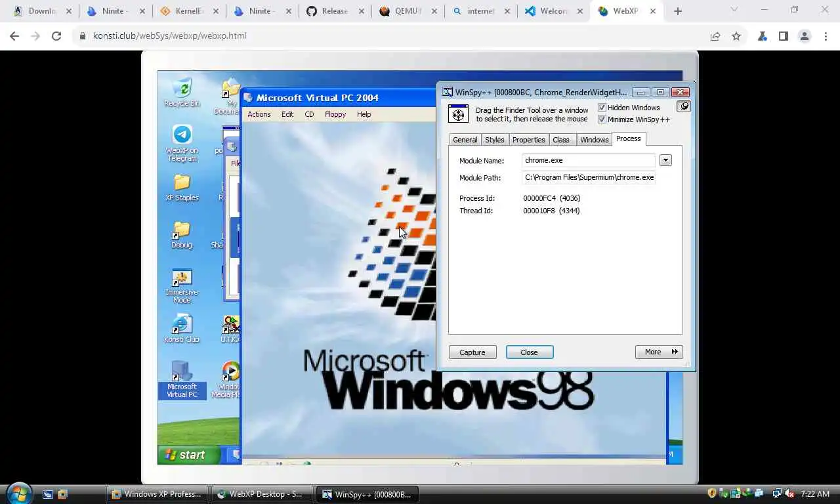
Task: Open the Module Name dropdown arrow button
Action: tap(665, 160)
